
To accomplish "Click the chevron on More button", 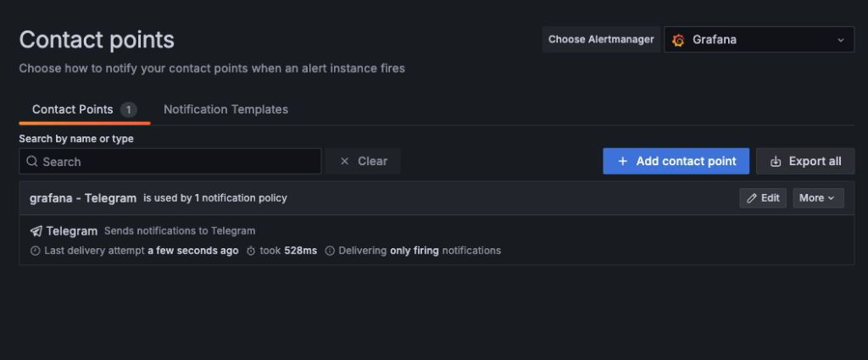I will pos(831,198).
